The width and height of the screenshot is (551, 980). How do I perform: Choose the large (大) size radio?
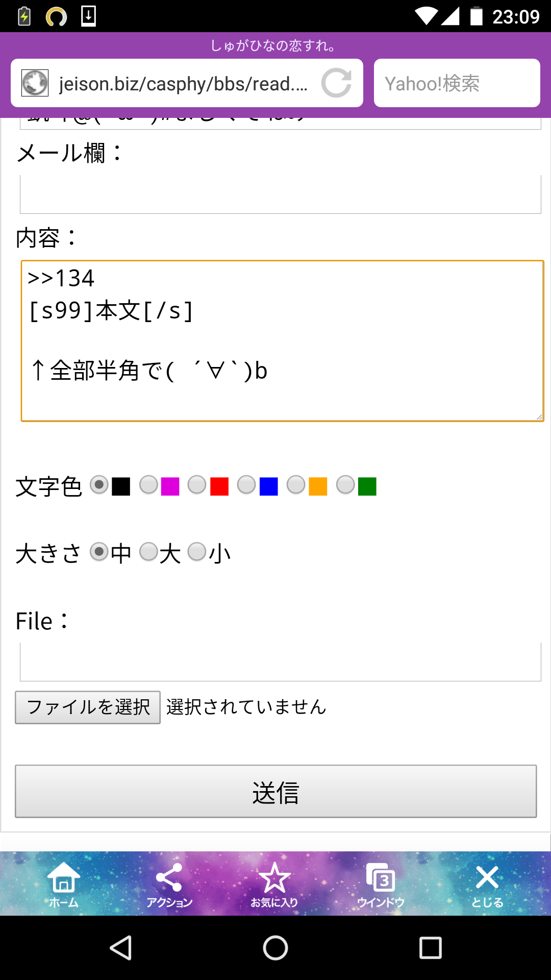(x=149, y=552)
